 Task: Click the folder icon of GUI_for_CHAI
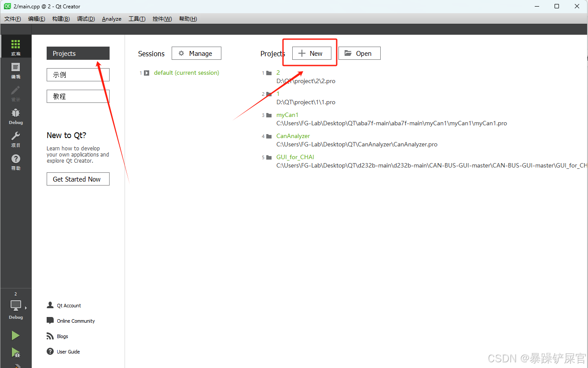pos(269,157)
